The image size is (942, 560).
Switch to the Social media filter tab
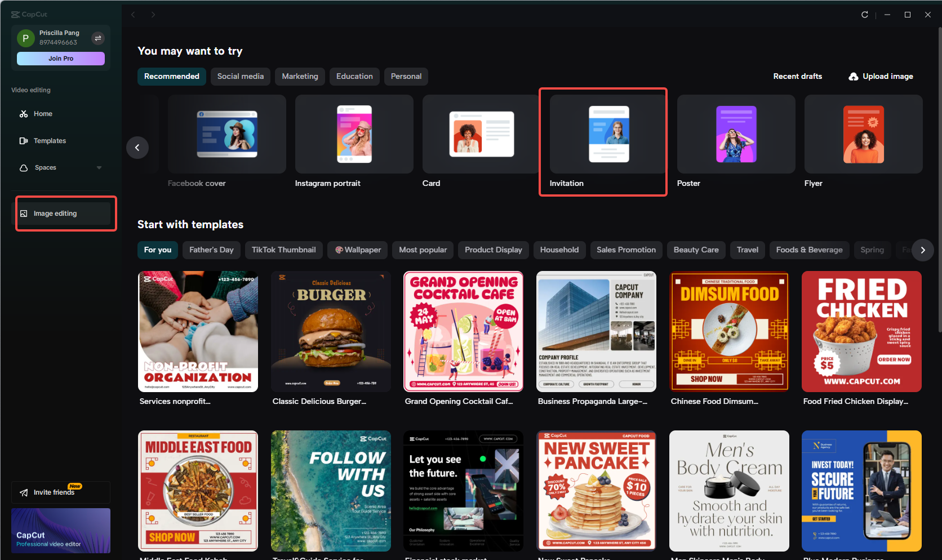click(x=240, y=76)
